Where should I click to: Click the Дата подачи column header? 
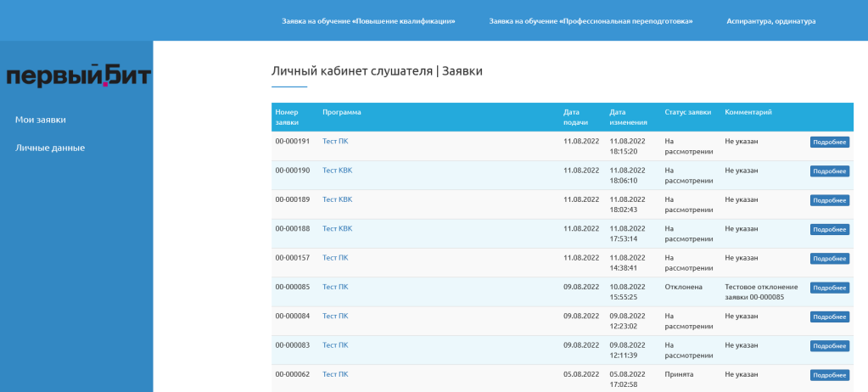pyautogui.click(x=576, y=117)
